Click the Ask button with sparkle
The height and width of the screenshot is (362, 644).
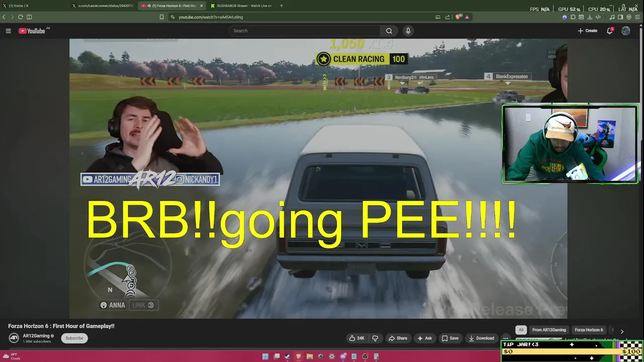click(425, 338)
